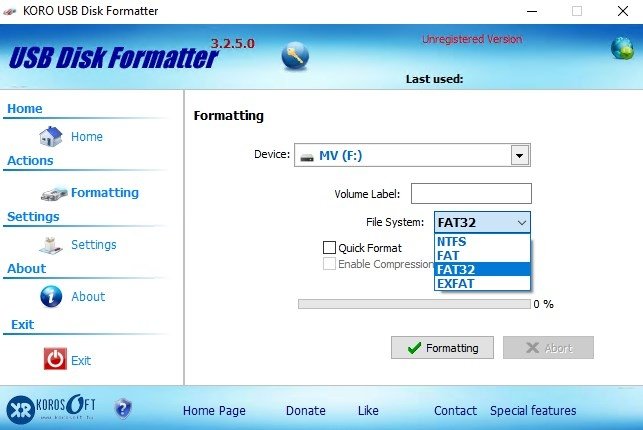This screenshot has width=643, height=430.
Task: Click the formatting progress bar
Action: (x=414, y=304)
